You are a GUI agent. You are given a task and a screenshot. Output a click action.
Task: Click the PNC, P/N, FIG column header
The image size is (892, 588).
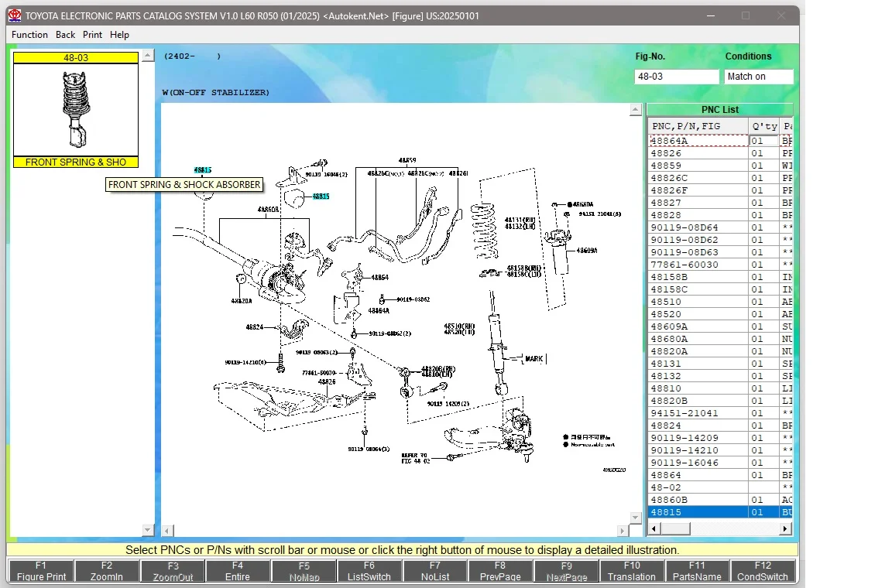pyautogui.click(x=698, y=125)
